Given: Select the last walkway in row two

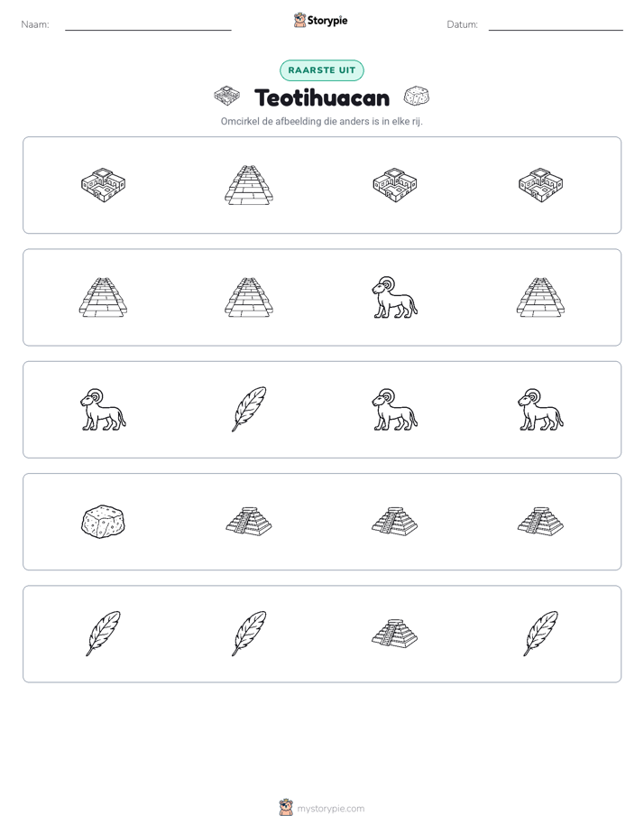Looking at the screenshot, I should coord(540,297).
